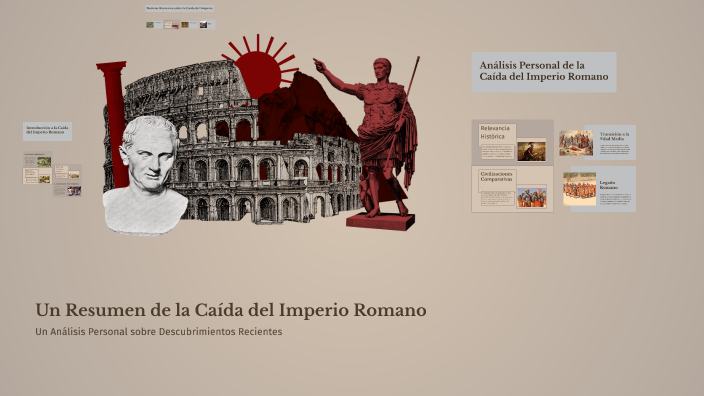Open first thumbnail under Noticias Recientes

click(x=154, y=25)
